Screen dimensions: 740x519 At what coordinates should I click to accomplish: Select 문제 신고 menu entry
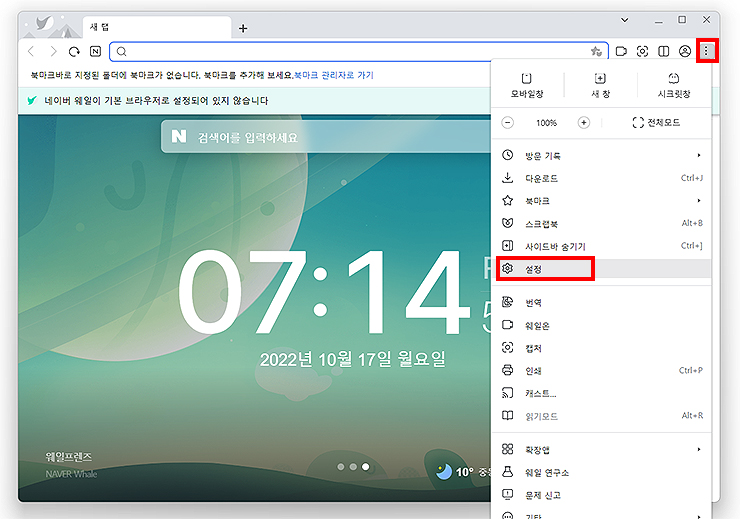point(601,495)
